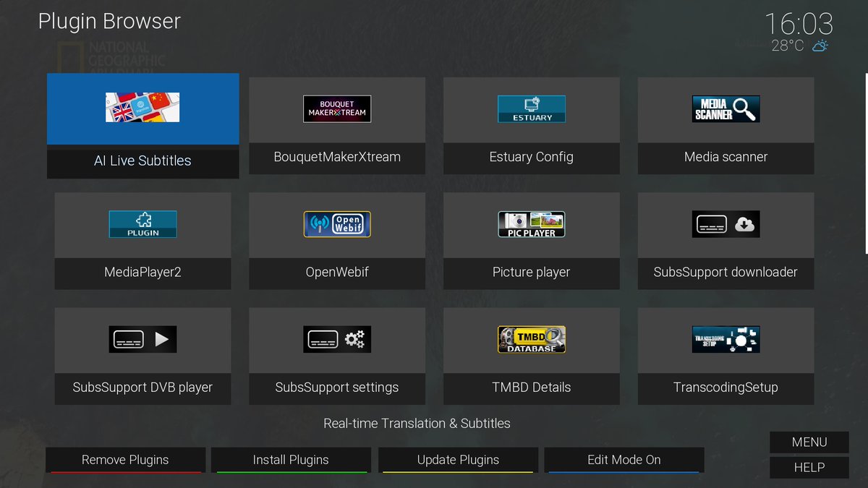Select the SubsSupport settings label
This screenshot has height=488, width=868.
coord(337,388)
